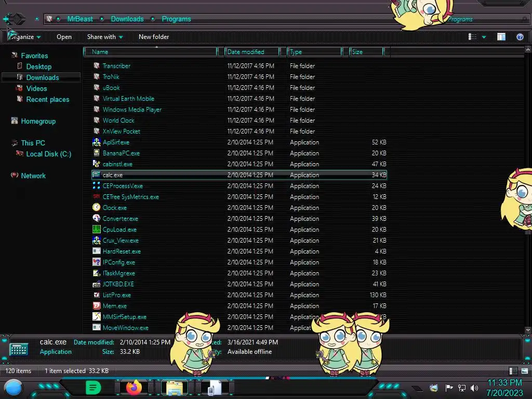532x399 pixels.
Task: Select the uBook folder
Action: pos(111,87)
